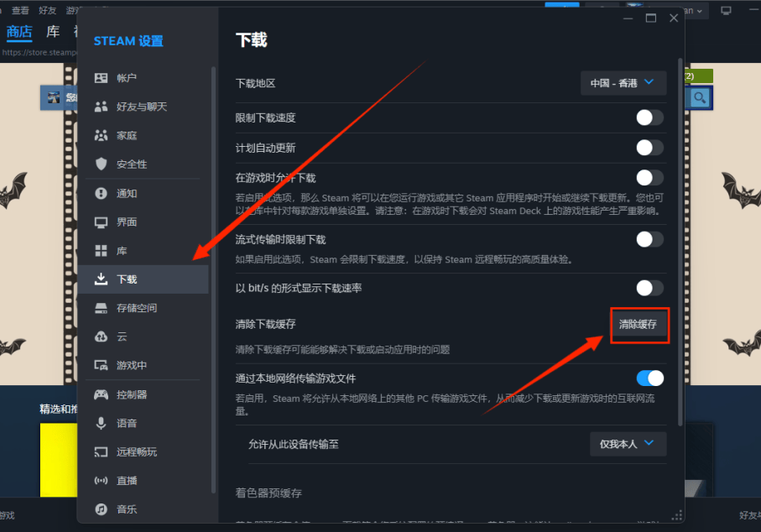
Task: Turn on 在游戏时允许下载 switch
Action: coord(650,178)
